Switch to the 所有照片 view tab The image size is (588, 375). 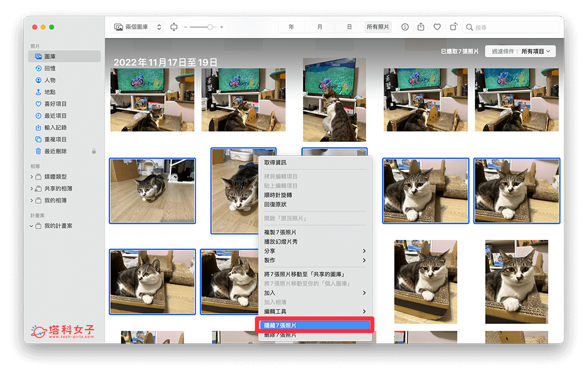click(378, 27)
